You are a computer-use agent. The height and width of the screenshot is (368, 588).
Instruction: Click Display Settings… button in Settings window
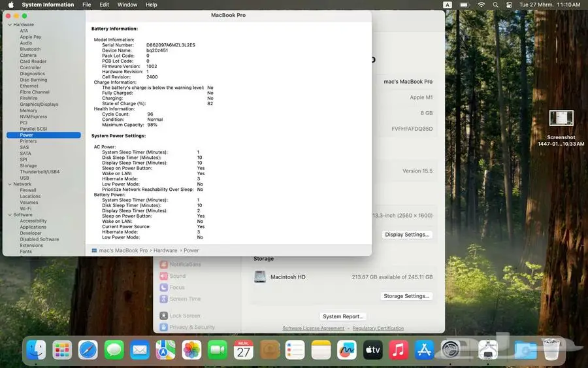coord(407,235)
